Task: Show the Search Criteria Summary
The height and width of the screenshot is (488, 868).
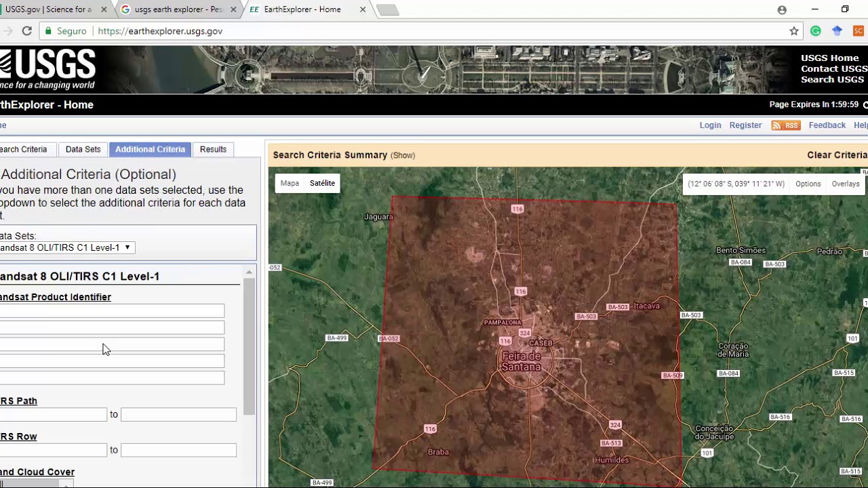Action: click(403, 155)
